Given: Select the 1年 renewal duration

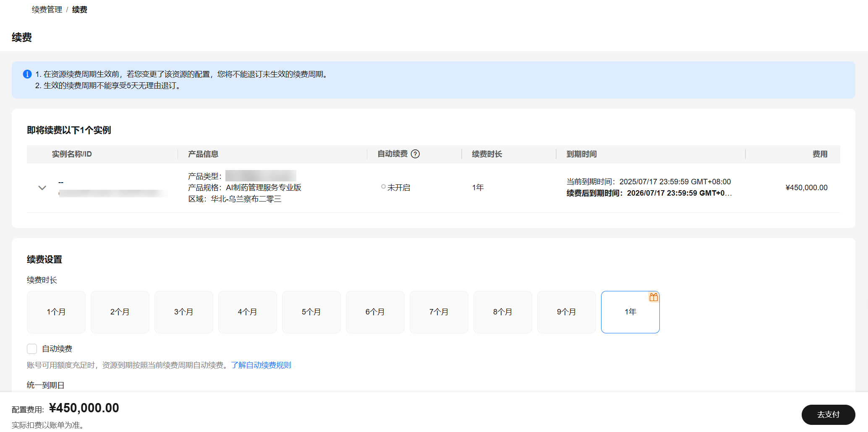Looking at the screenshot, I should [x=630, y=312].
